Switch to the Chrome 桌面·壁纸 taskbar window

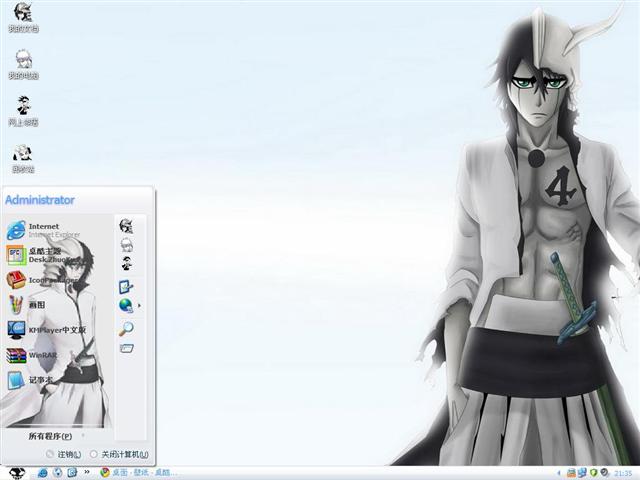tap(139, 473)
